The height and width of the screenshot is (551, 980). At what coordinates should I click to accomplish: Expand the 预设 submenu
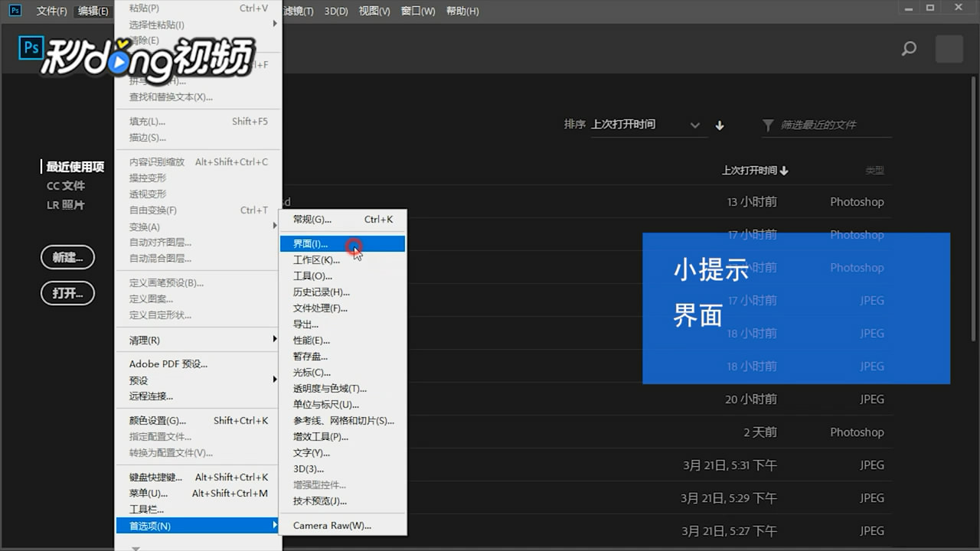199,380
